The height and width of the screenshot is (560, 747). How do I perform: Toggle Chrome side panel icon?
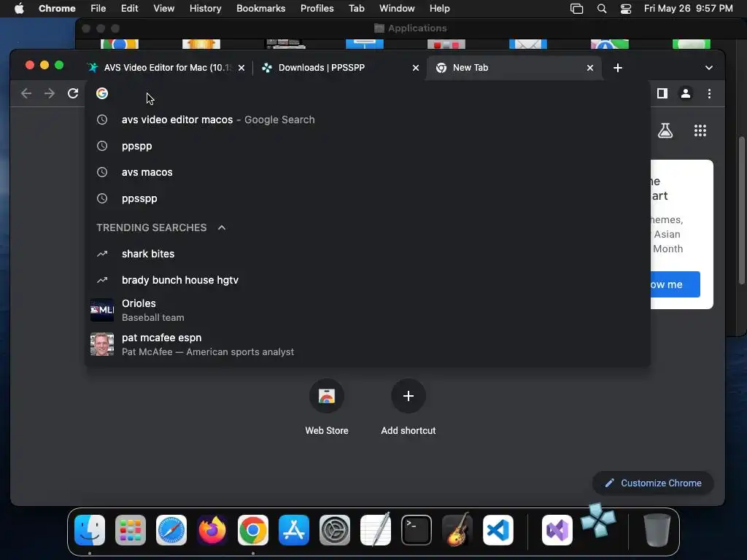[x=662, y=93]
